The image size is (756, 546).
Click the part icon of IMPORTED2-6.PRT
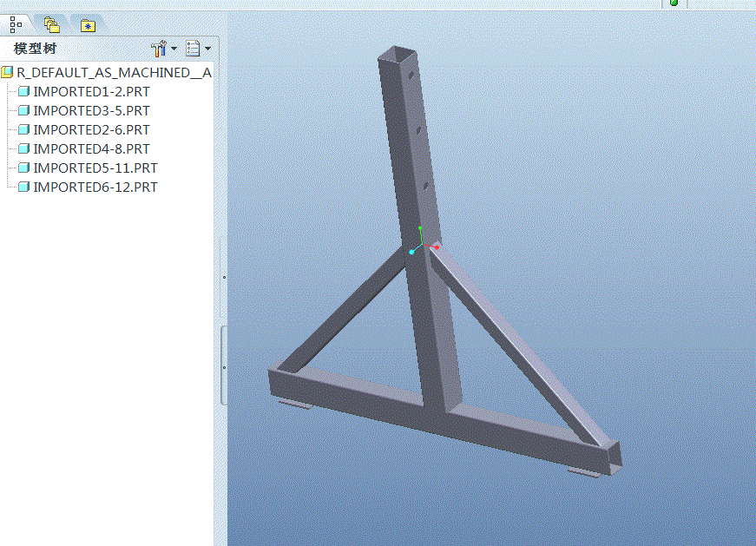coord(23,129)
